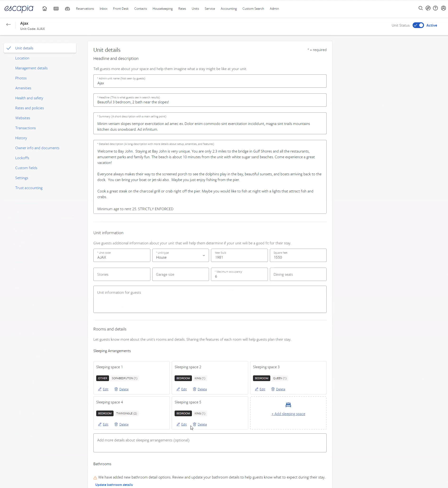Open the user profile icon
The width and height of the screenshot is (448, 488).
pos(443,8)
